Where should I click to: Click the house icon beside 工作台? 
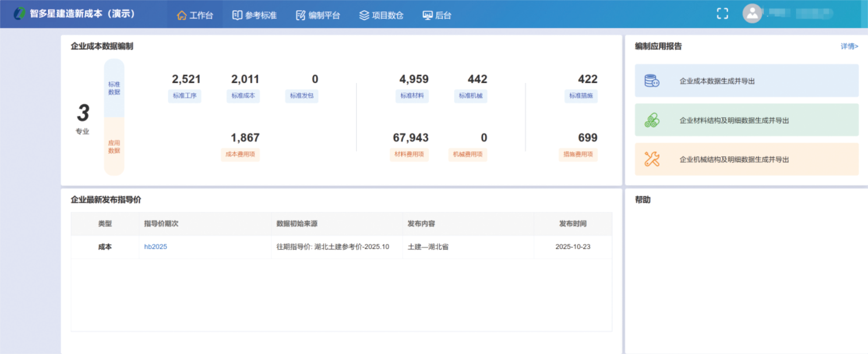[182, 16]
